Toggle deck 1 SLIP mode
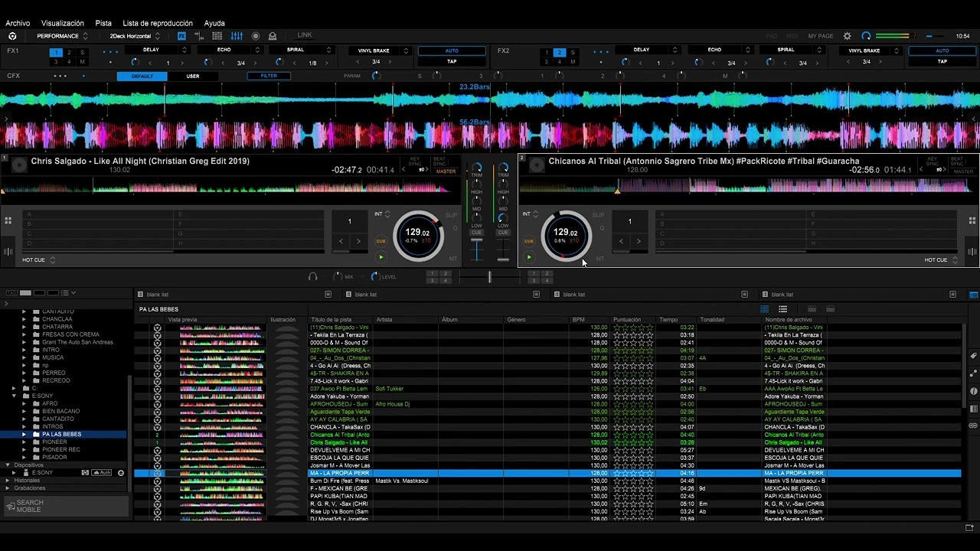 (451, 215)
